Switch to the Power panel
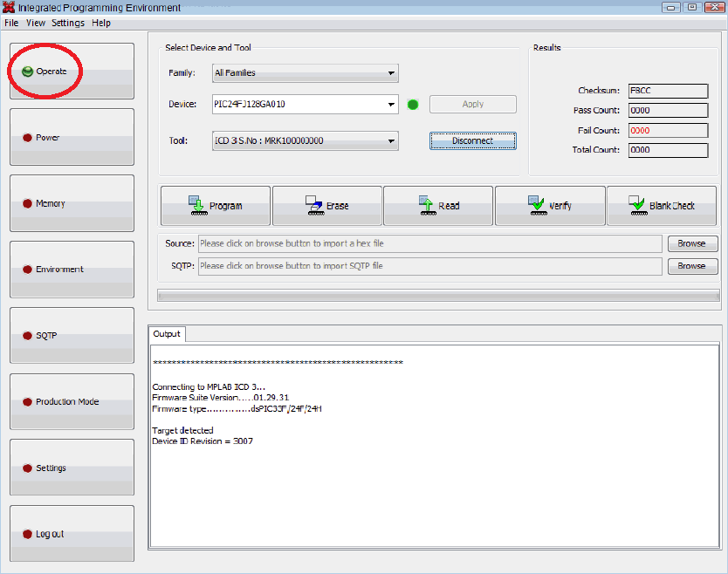728x574 pixels. [72, 138]
